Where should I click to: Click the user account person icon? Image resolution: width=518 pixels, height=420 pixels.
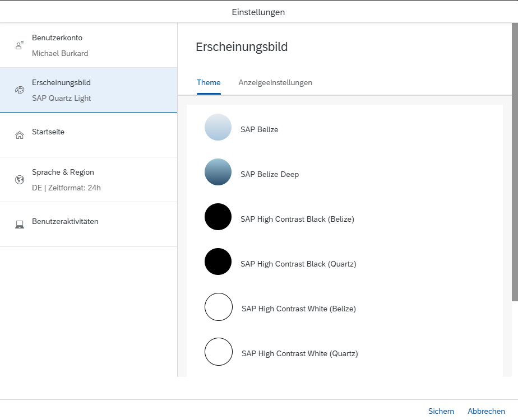click(19, 45)
